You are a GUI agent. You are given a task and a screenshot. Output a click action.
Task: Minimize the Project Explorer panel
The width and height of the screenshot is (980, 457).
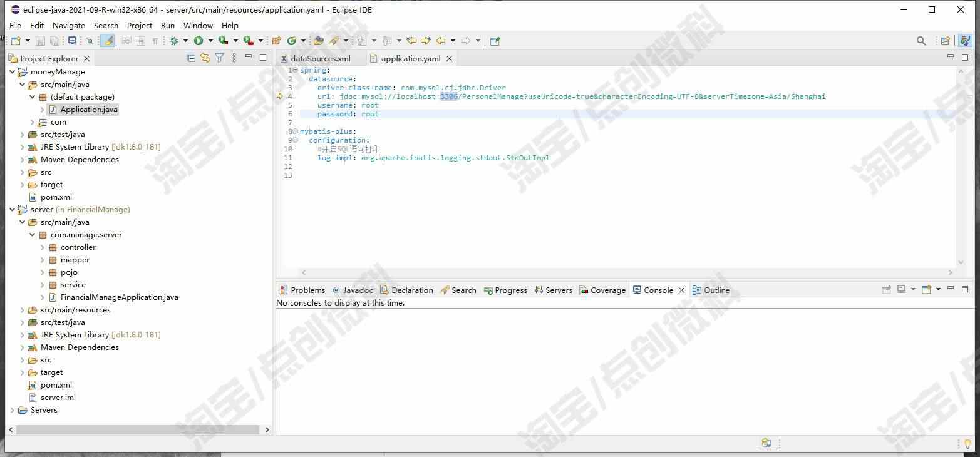point(249,58)
